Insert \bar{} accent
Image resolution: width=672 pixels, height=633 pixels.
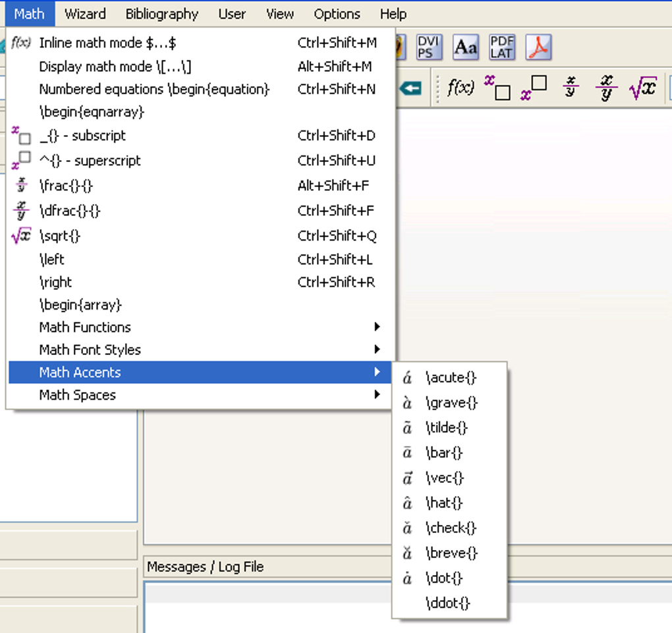[449, 453]
